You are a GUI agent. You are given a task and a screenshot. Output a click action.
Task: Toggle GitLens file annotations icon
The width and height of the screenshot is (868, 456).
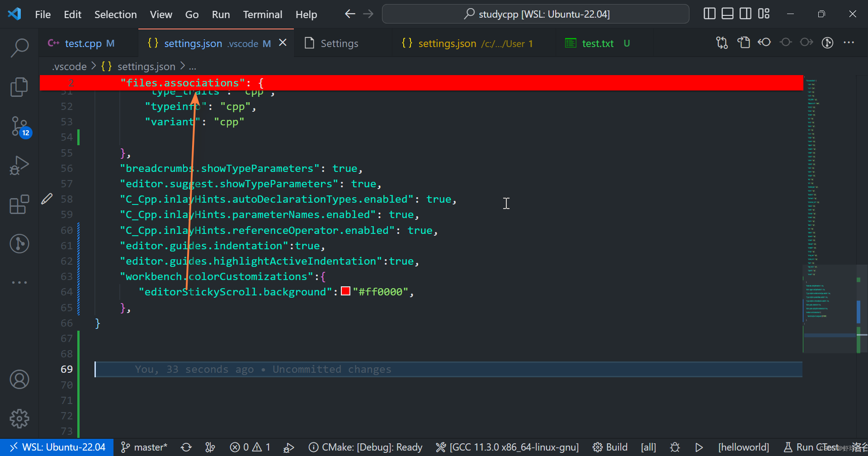click(828, 43)
